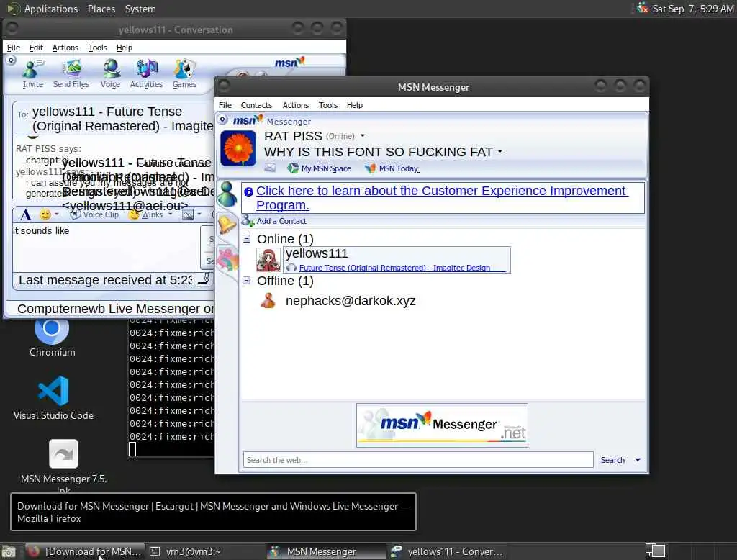
Task: Open handwriting pen icon in conversation
Action: (x=204, y=279)
